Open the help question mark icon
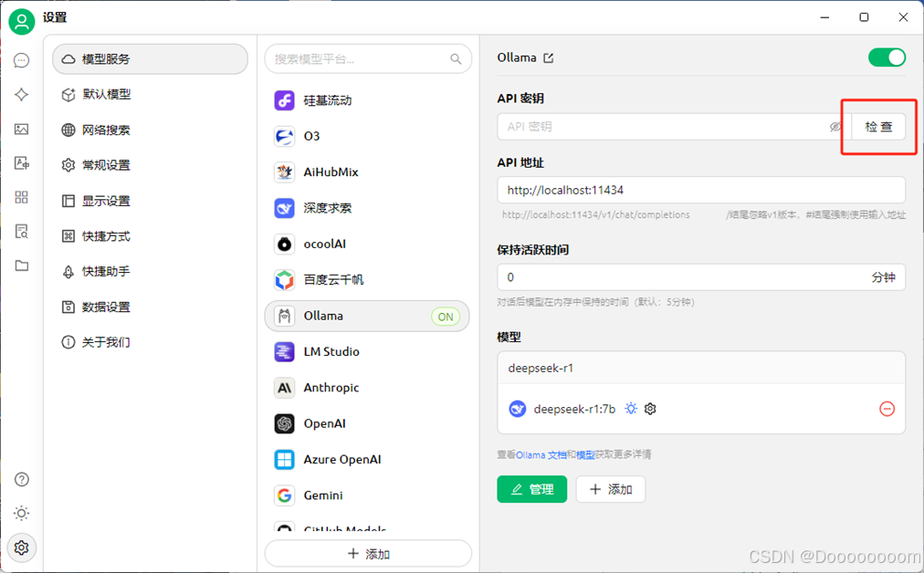Image resolution: width=924 pixels, height=573 pixels. click(x=21, y=479)
